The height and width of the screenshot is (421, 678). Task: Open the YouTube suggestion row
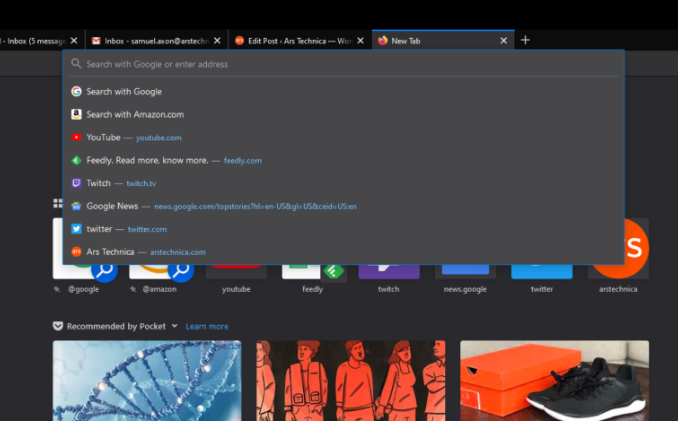coord(344,137)
